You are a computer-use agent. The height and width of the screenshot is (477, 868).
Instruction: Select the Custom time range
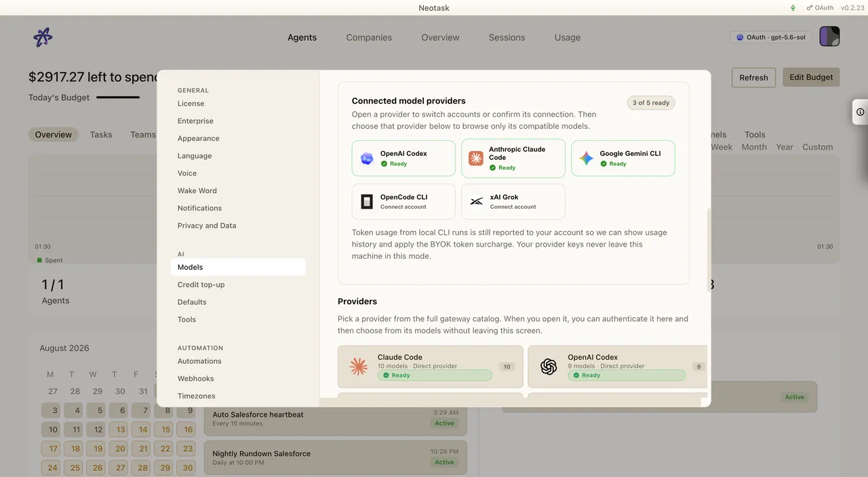pos(817,147)
